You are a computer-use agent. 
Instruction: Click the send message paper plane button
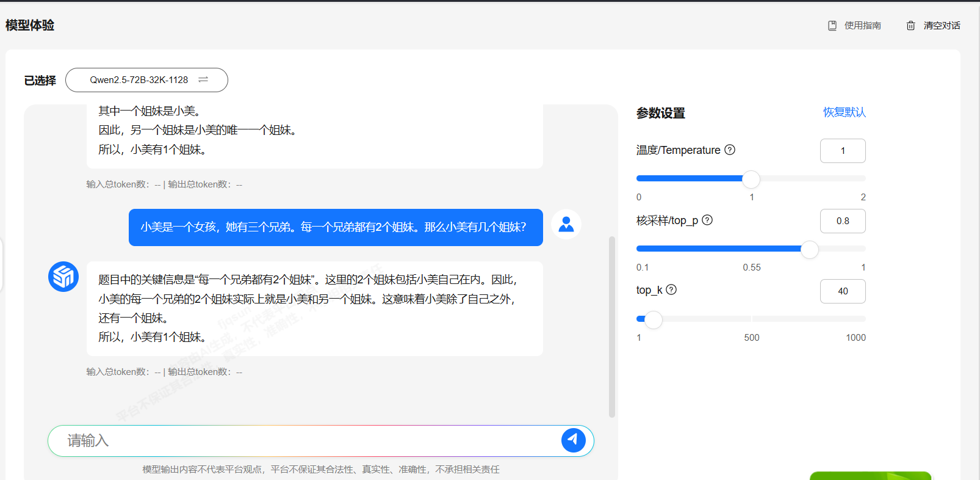pyautogui.click(x=574, y=440)
